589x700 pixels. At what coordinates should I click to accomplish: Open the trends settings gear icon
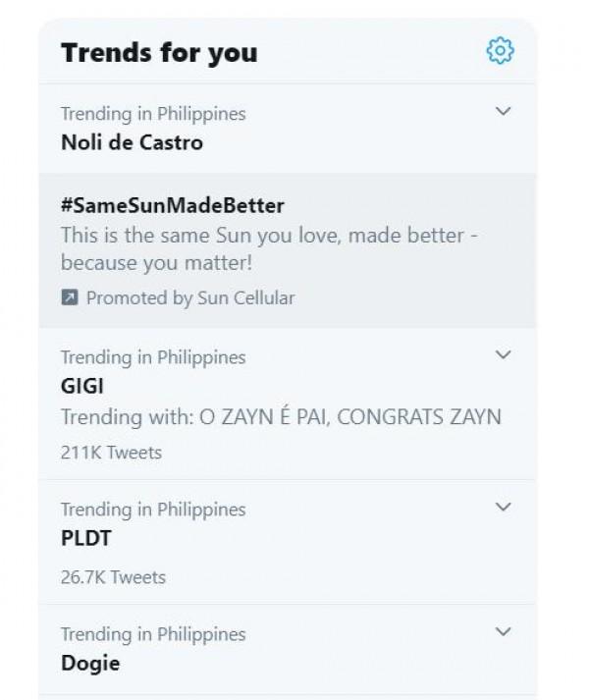[500, 51]
